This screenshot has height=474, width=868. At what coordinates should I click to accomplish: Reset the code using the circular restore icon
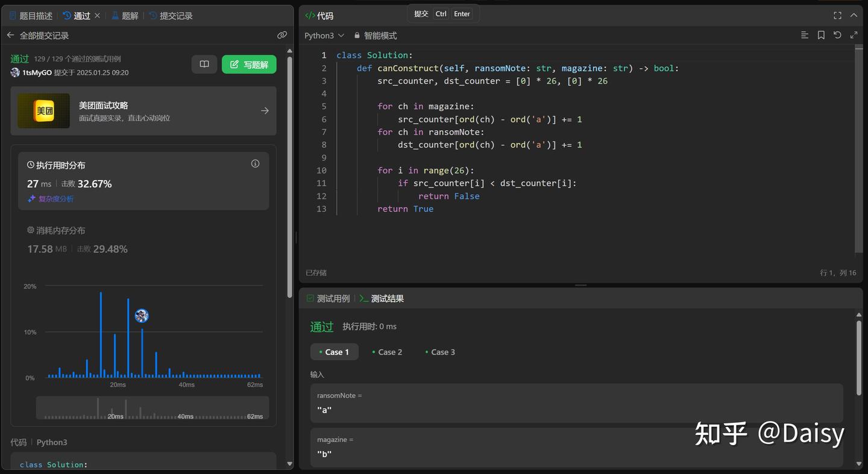pos(837,35)
